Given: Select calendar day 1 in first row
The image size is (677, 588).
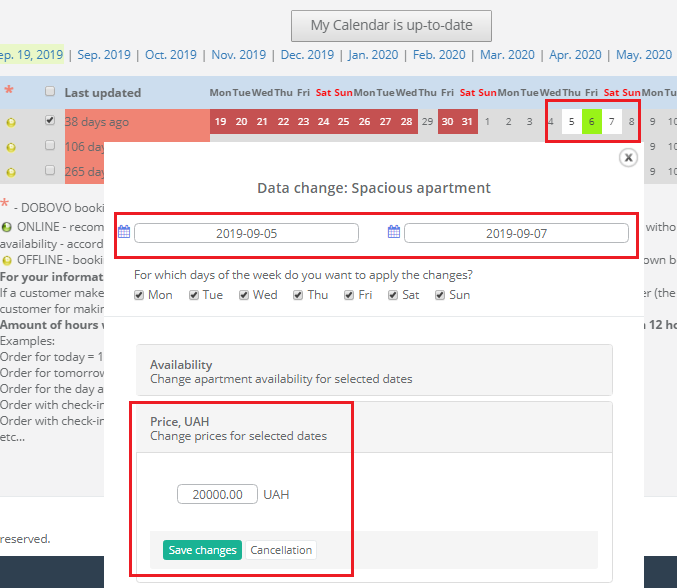Looking at the screenshot, I should click(487, 122).
